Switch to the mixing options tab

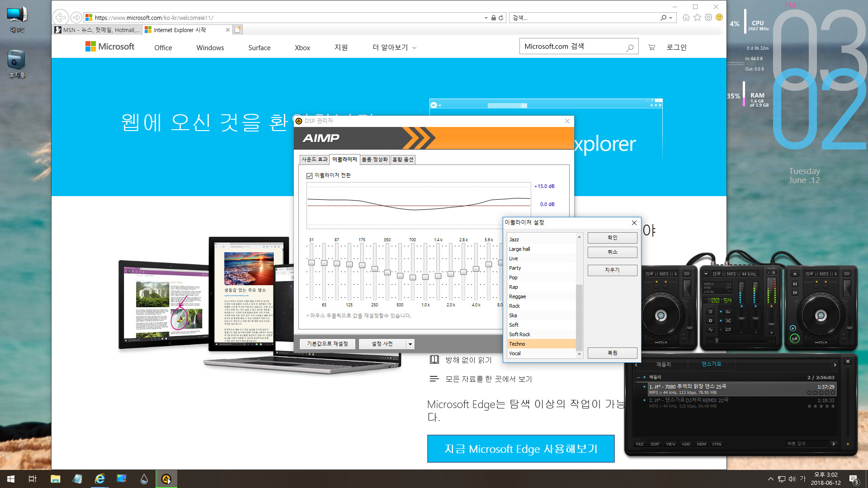pyautogui.click(x=403, y=160)
